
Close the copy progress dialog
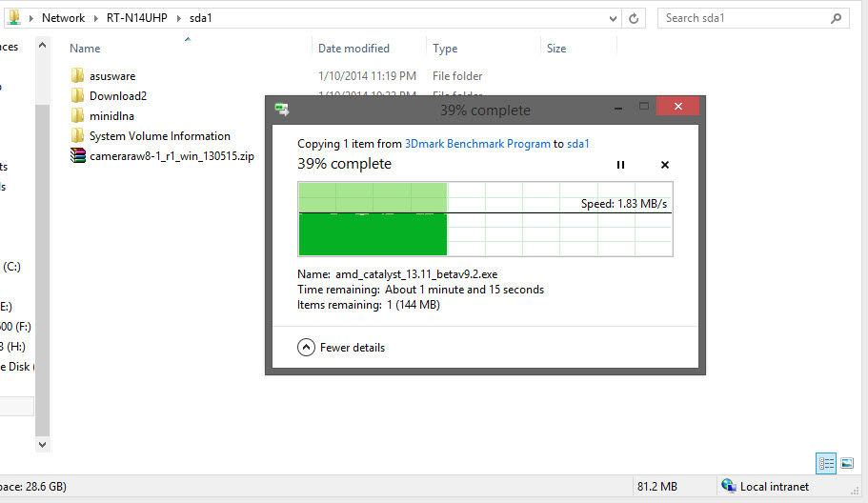point(678,107)
